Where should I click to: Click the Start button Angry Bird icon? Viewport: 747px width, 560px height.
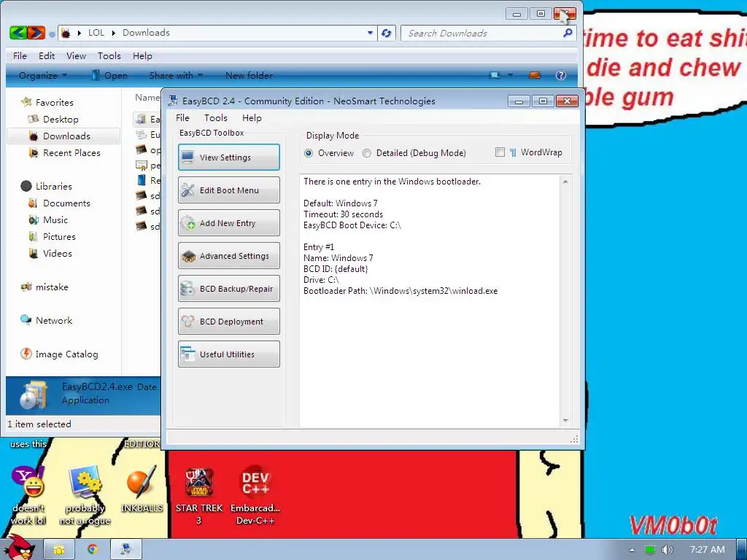click(20, 548)
